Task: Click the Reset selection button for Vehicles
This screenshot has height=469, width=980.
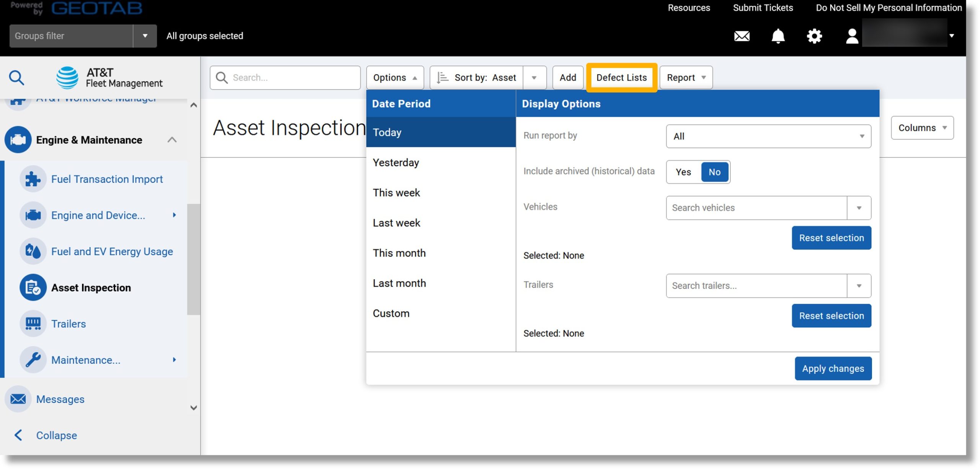Action: click(831, 237)
